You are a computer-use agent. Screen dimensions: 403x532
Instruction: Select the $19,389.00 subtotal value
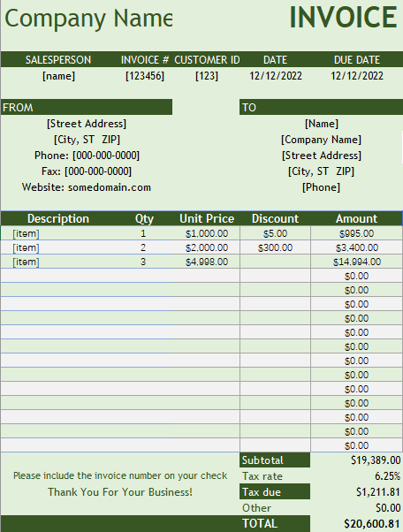coord(376,460)
